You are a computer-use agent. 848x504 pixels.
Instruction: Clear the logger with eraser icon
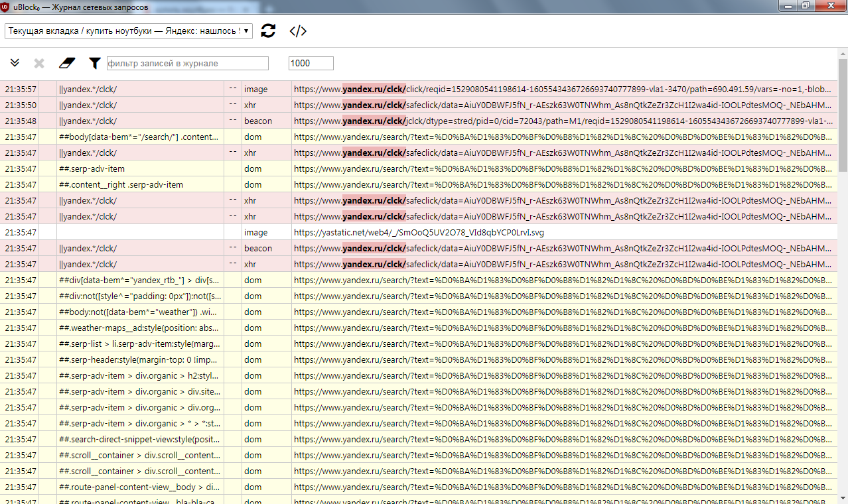pos(67,63)
